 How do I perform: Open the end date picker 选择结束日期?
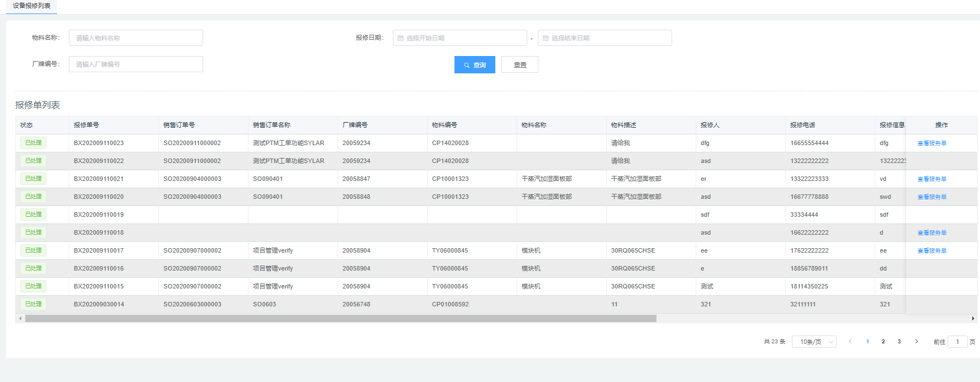tap(604, 38)
